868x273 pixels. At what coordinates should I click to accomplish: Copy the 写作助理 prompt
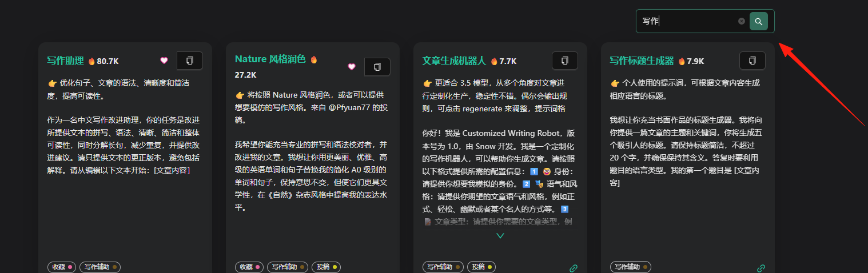click(190, 61)
